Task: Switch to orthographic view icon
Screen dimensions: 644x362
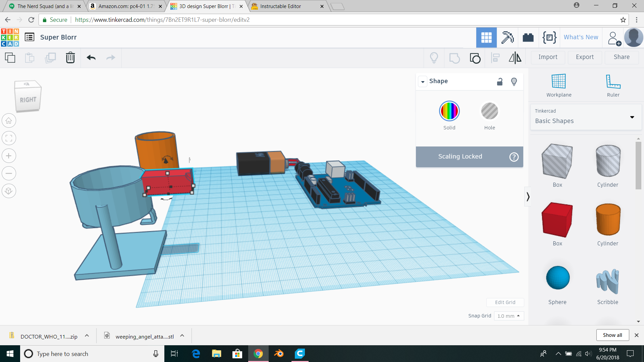Action: pos(9,191)
